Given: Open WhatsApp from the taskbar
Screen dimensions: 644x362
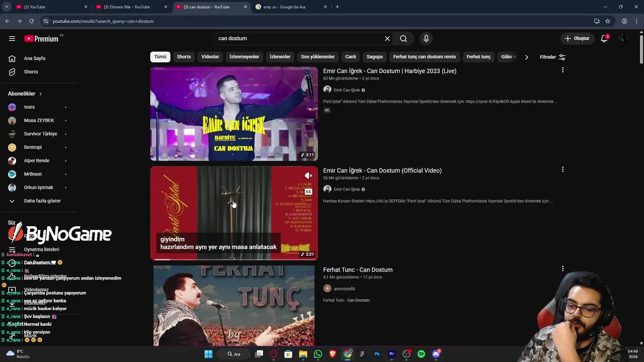Looking at the screenshot, I should tap(318, 354).
